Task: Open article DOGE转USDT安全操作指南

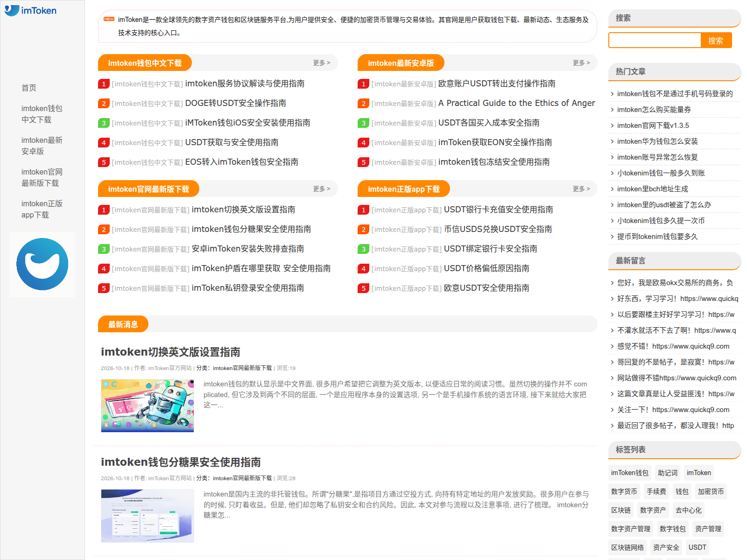Action: [x=235, y=103]
